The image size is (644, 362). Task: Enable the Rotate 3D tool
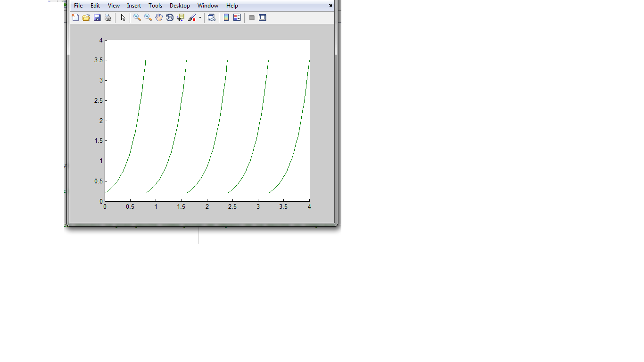click(170, 18)
